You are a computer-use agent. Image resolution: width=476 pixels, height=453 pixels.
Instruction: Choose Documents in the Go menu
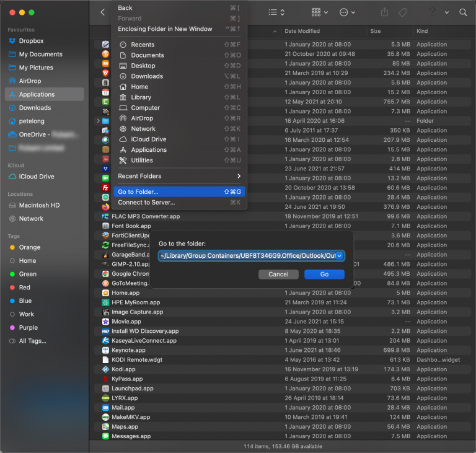[x=179, y=55]
